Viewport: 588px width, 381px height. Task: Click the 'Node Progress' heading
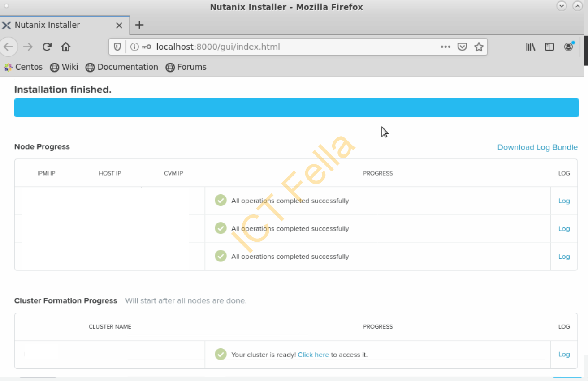tap(42, 147)
